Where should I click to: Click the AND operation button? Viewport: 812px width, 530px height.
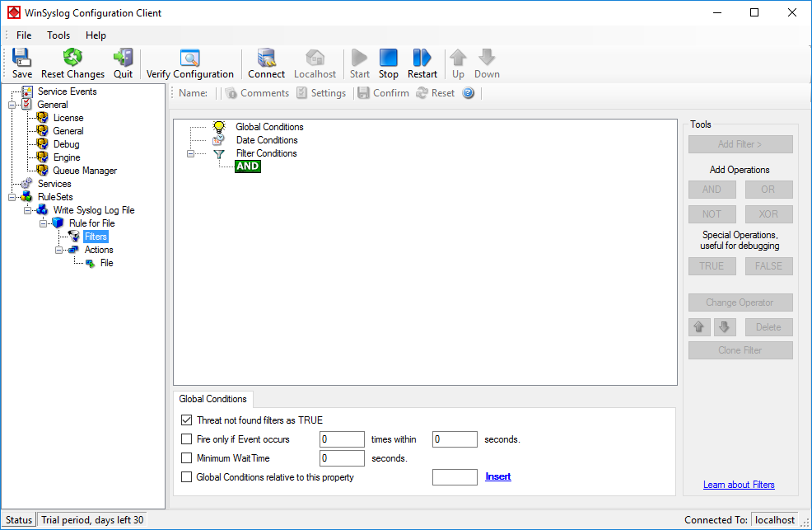pos(712,190)
